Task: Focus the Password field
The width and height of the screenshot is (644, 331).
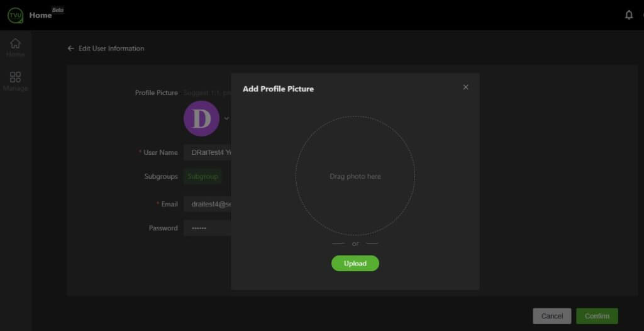Action: [x=208, y=228]
